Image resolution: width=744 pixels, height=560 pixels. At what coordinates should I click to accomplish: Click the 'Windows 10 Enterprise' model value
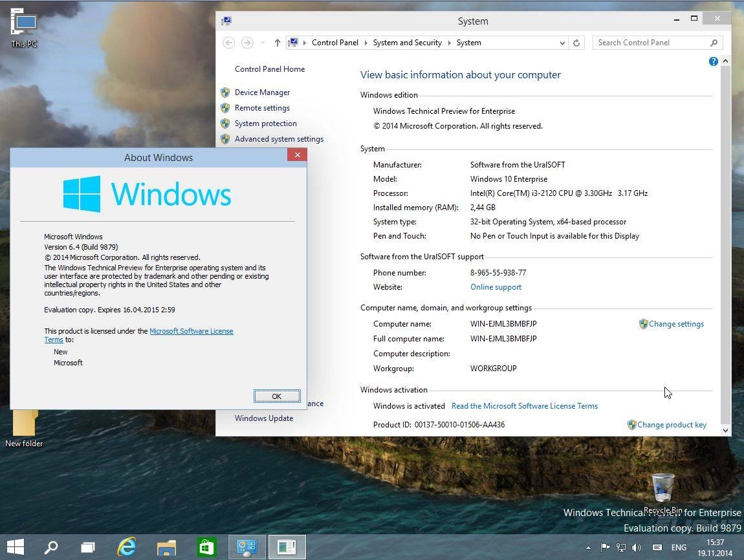[509, 179]
